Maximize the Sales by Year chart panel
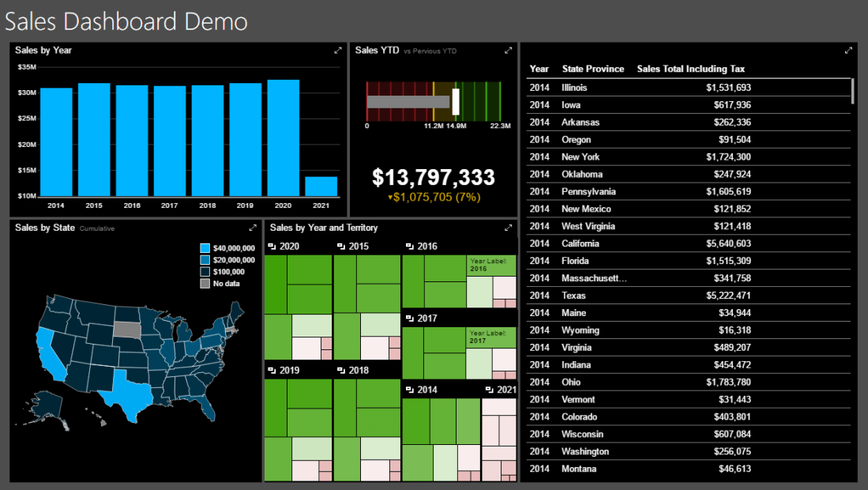The width and height of the screenshot is (868, 490). click(x=338, y=51)
